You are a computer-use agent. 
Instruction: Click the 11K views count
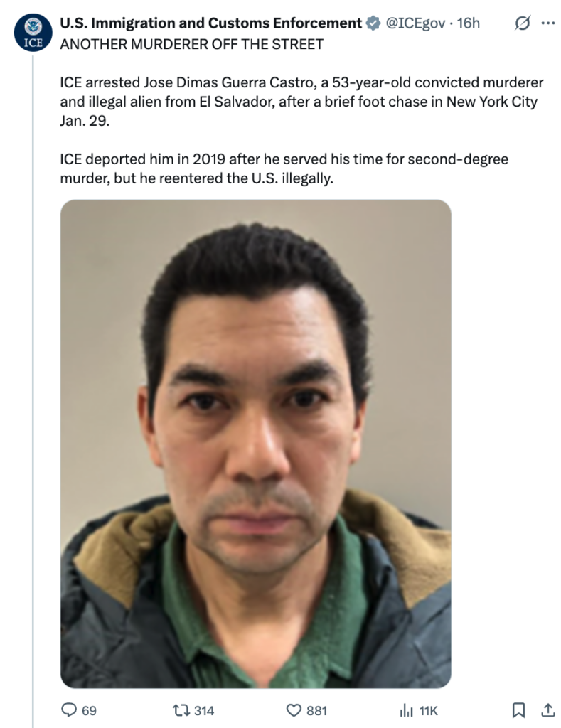point(428,711)
